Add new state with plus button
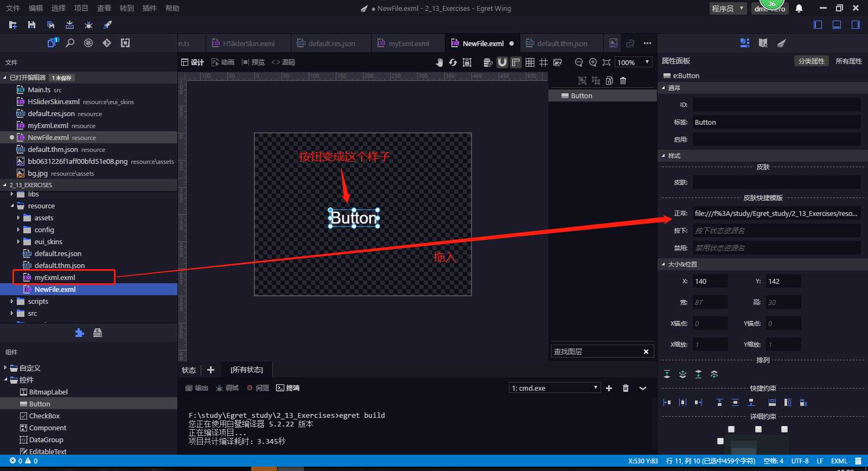This screenshot has height=471, width=868. coord(210,370)
